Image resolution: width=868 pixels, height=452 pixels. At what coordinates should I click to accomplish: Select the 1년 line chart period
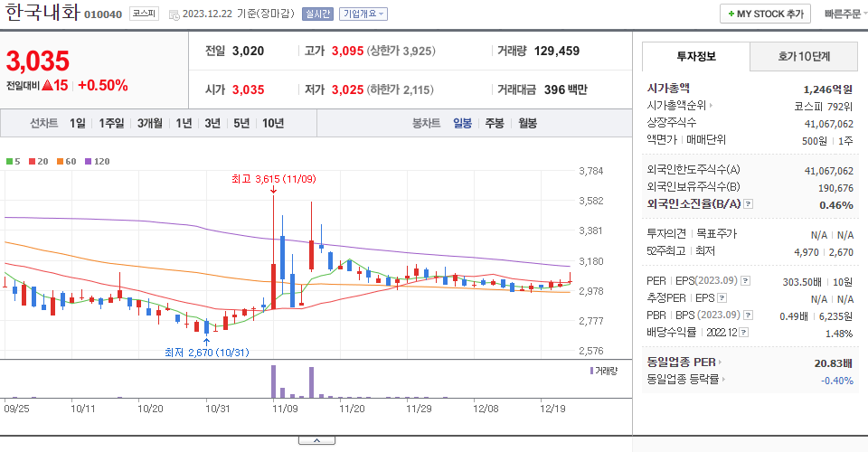tap(184, 123)
